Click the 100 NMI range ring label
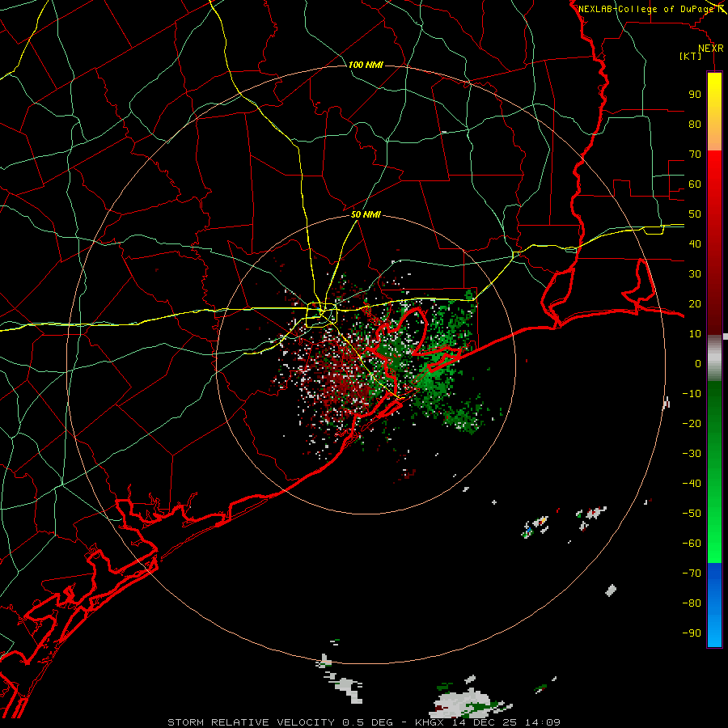Image resolution: width=728 pixels, height=728 pixels. (x=366, y=65)
